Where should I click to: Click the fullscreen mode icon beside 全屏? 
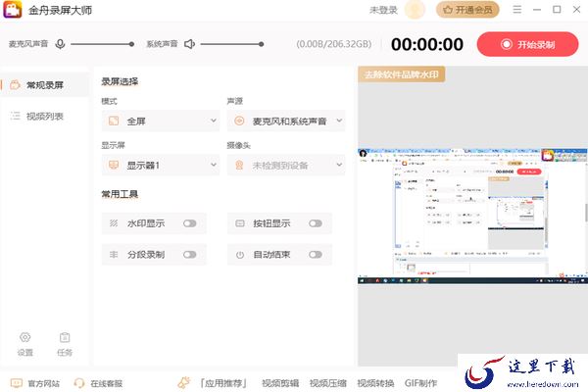click(114, 121)
